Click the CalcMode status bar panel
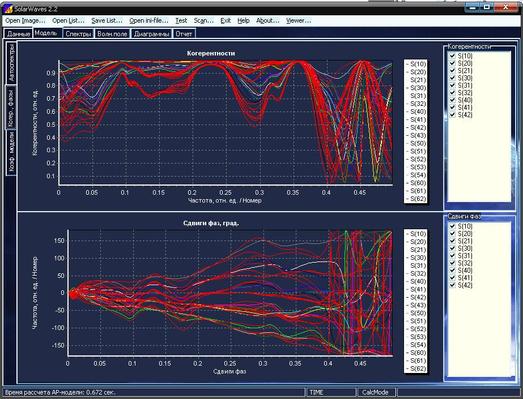 376,392
